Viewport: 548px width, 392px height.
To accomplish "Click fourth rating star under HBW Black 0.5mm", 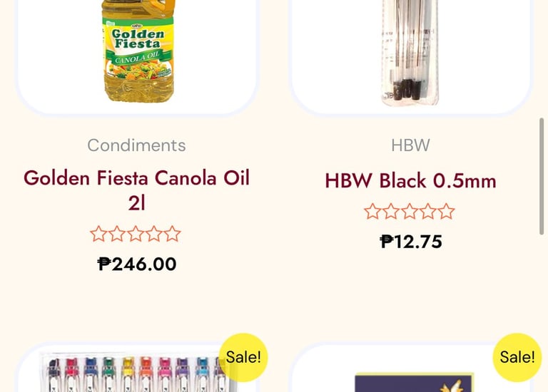I will click(x=428, y=211).
